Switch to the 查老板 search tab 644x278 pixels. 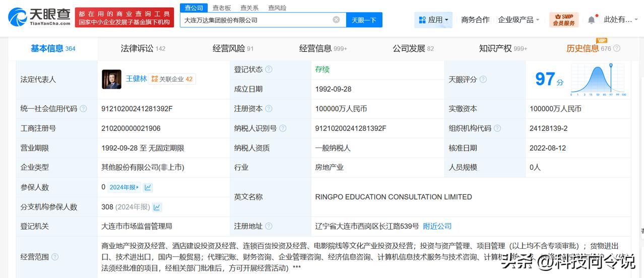pyautogui.click(x=222, y=8)
